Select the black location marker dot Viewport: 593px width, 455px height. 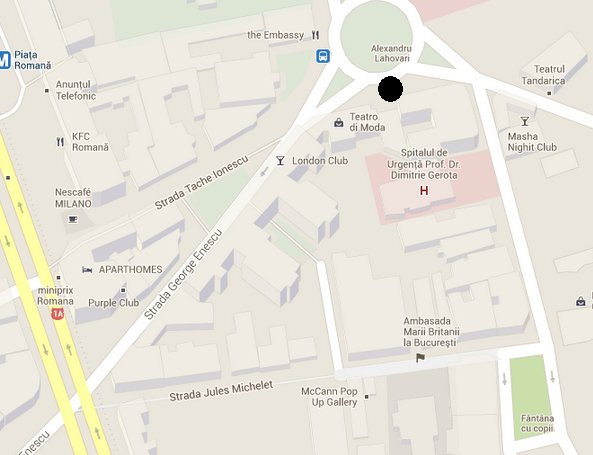coord(390,89)
